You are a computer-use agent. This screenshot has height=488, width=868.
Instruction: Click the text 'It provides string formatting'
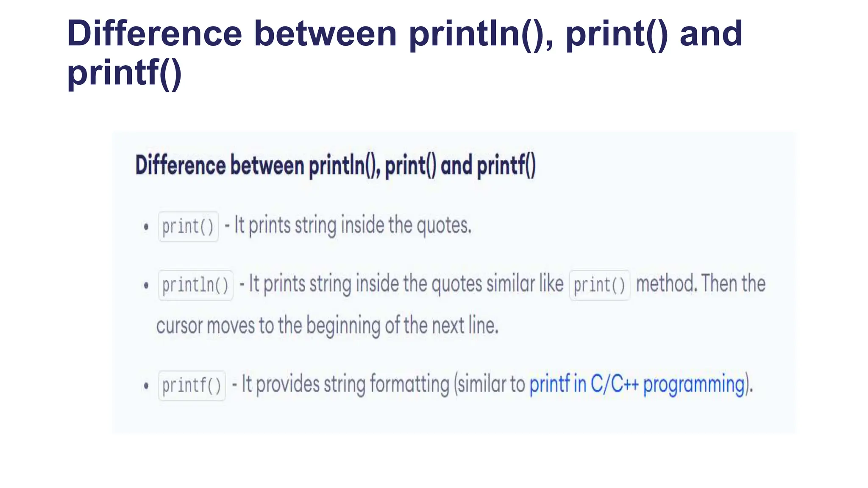click(345, 385)
